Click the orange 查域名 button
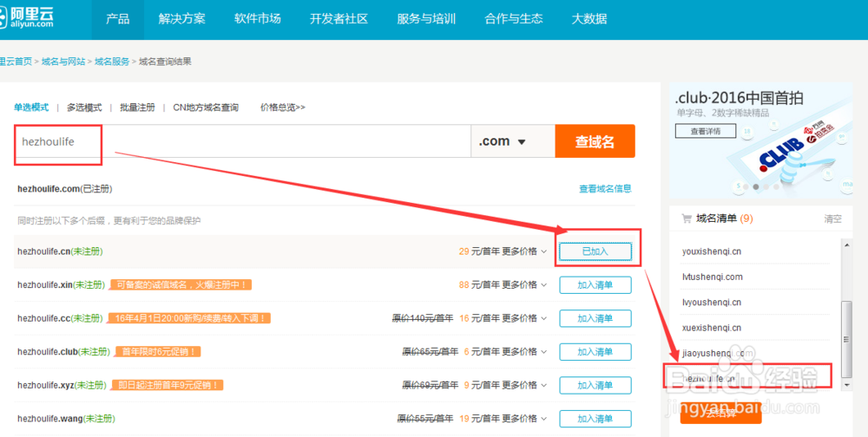Screen dimensions: 868x437 595,141
